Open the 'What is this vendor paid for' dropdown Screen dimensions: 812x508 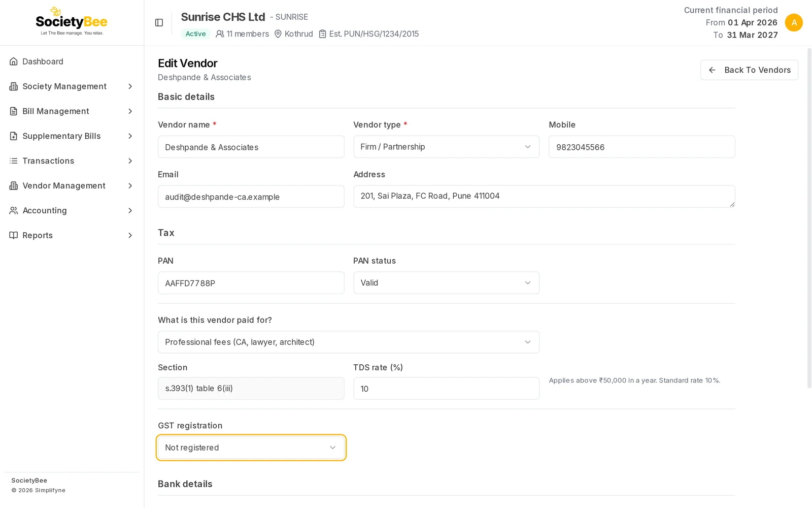pos(349,342)
